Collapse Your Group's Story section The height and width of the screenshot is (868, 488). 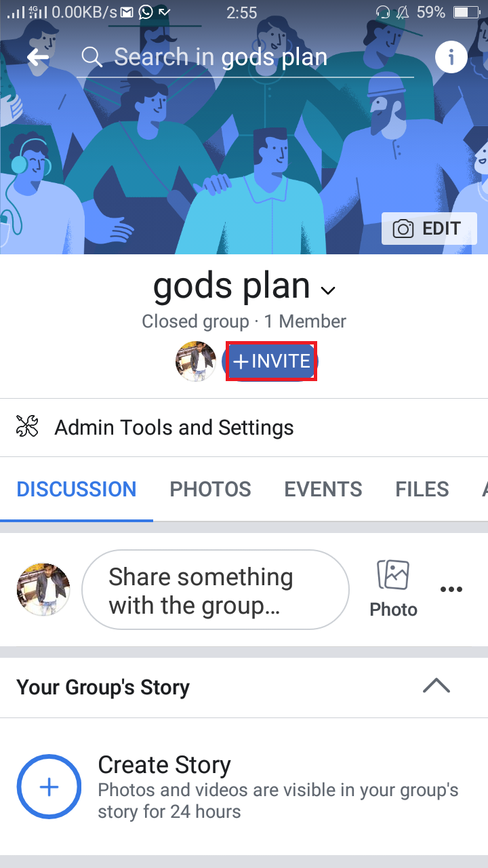[436, 686]
